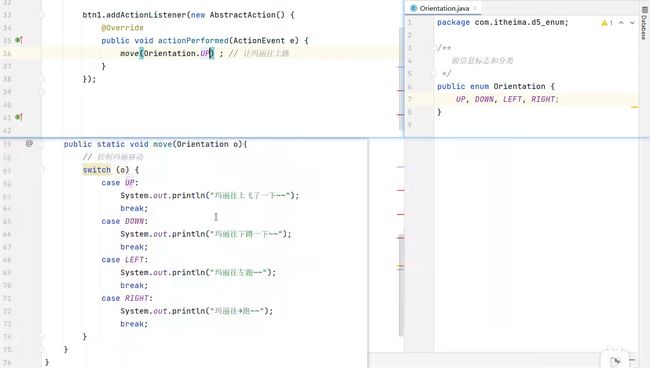Click the @Override annotation on line 34
Image resolution: width=650 pixels, height=368 pixels.
pos(122,28)
